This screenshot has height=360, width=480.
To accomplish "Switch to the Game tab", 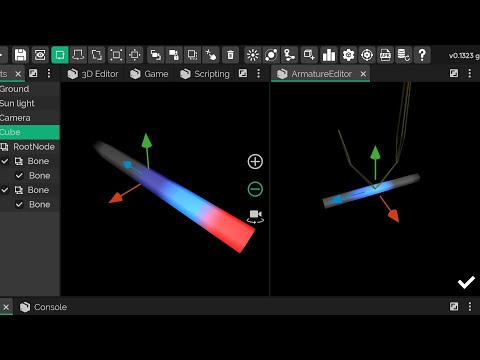I will 149,74.
